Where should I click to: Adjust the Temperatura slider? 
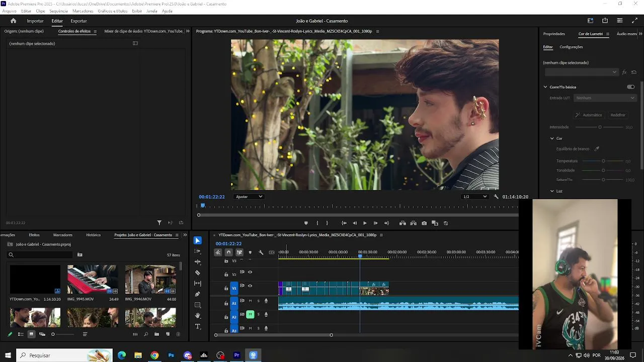[x=603, y=161]
